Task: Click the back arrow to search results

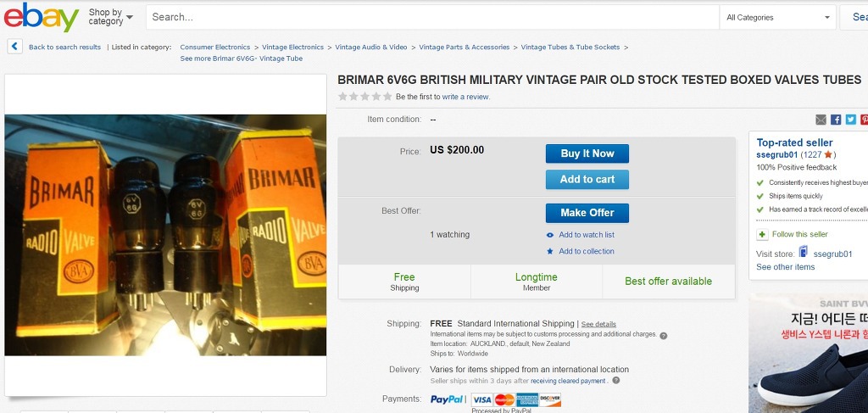Action: pos(15,47)
